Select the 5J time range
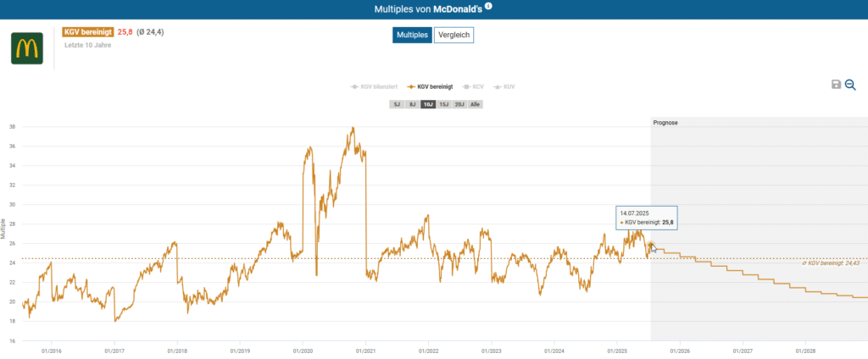Viewport: 868px width, 359px height. point(396,104)
